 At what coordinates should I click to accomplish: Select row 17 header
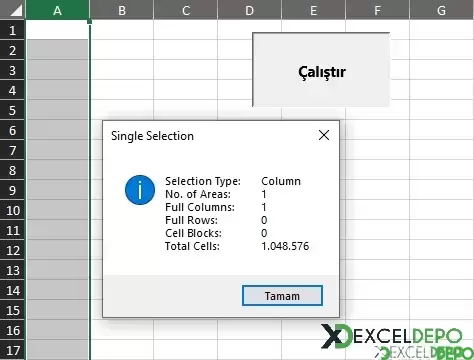coord(12,350)
